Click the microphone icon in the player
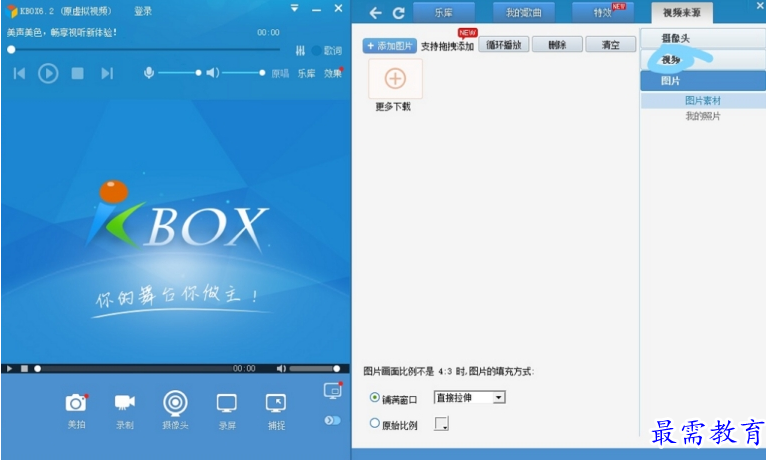Image resolution: width=773 pixels, height=464 pixels. tap(149, 73)
